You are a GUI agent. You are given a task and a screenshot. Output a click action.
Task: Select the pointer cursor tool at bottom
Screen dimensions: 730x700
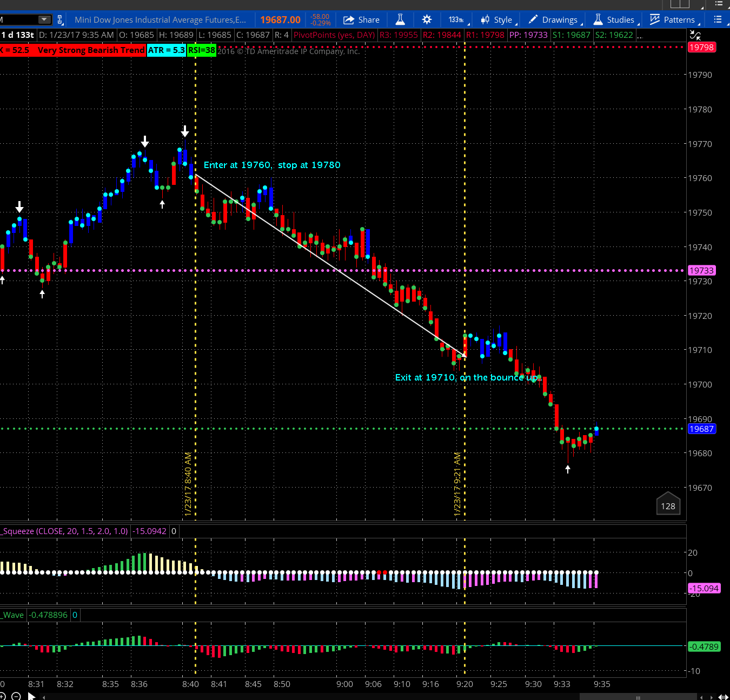tap(31, 696)
